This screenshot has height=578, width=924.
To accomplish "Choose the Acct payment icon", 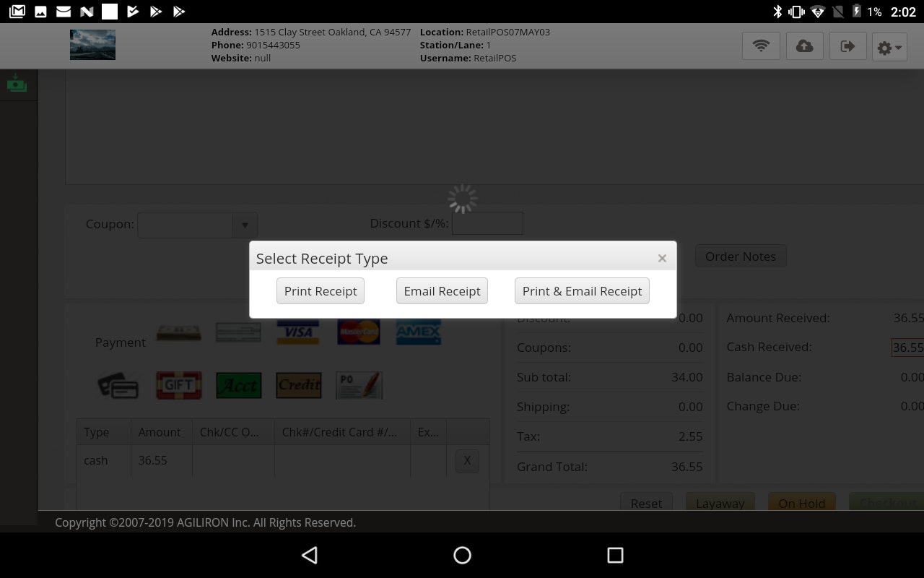I will tap(239, 386).
